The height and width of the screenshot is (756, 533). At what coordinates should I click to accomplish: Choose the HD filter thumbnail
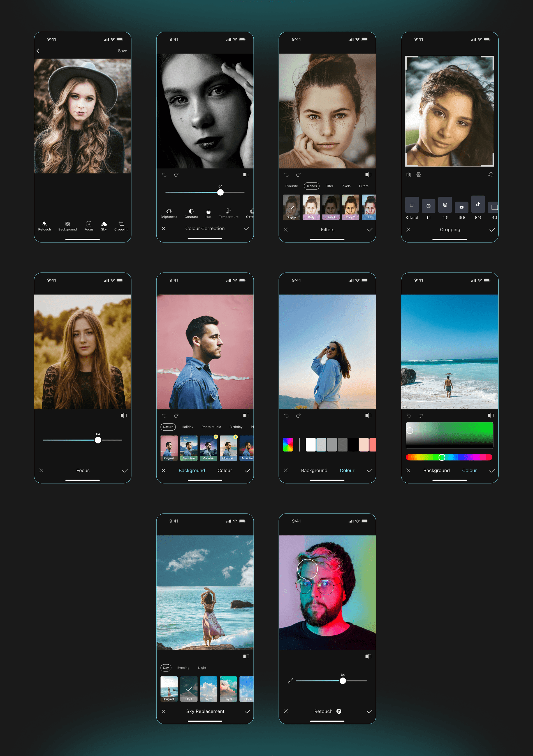tap(369, 207)
